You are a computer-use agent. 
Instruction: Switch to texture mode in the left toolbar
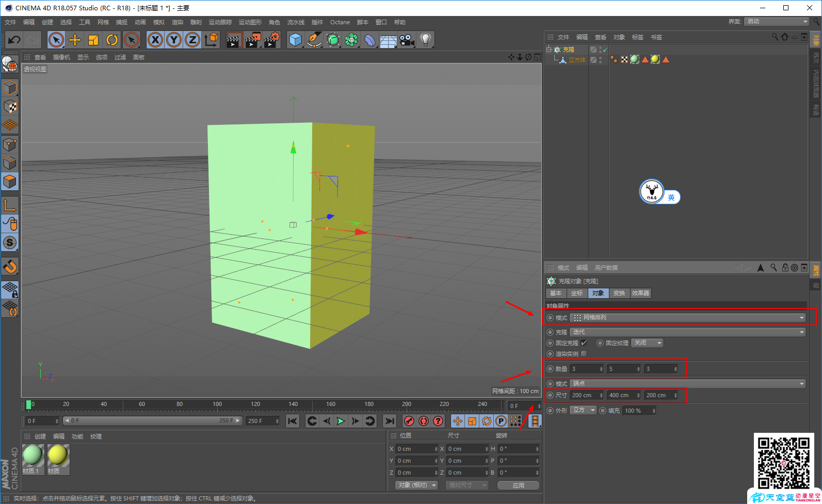point(10,107)
